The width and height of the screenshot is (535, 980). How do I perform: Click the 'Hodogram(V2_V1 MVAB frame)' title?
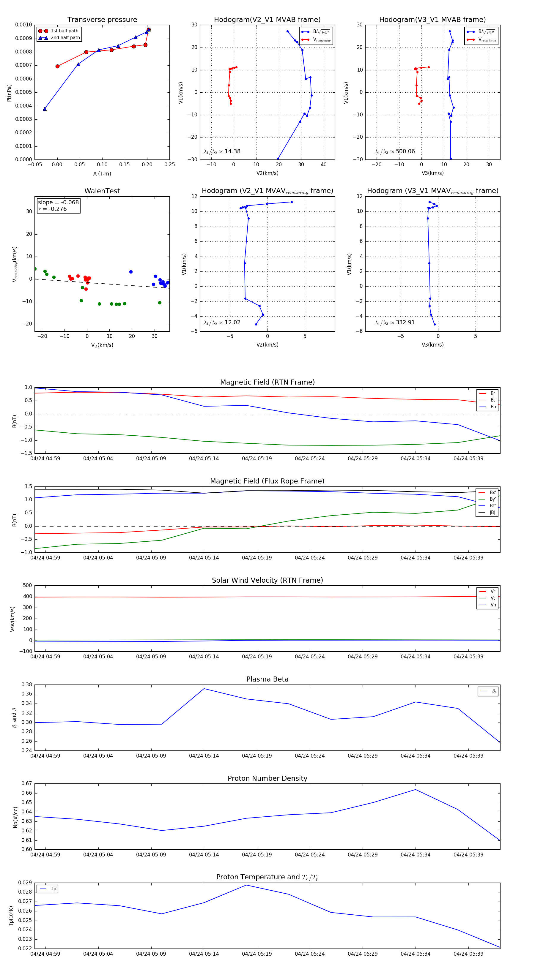point(267,19)
